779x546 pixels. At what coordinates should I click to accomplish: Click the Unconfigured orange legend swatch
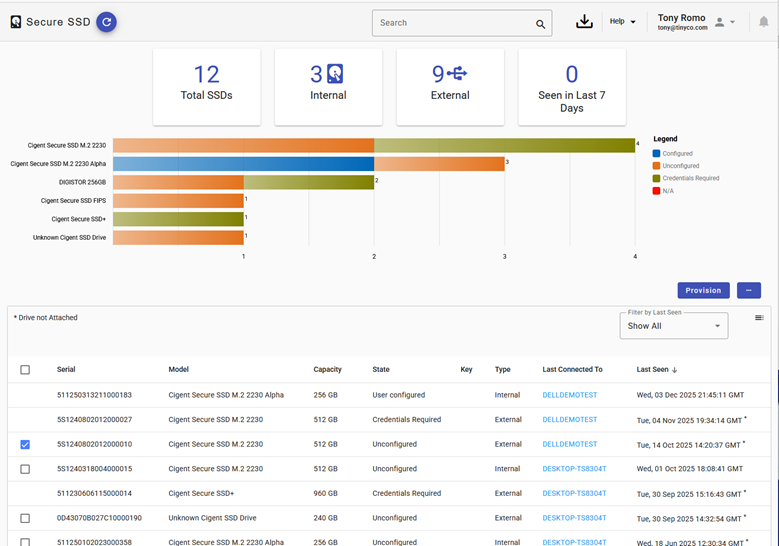656,166
